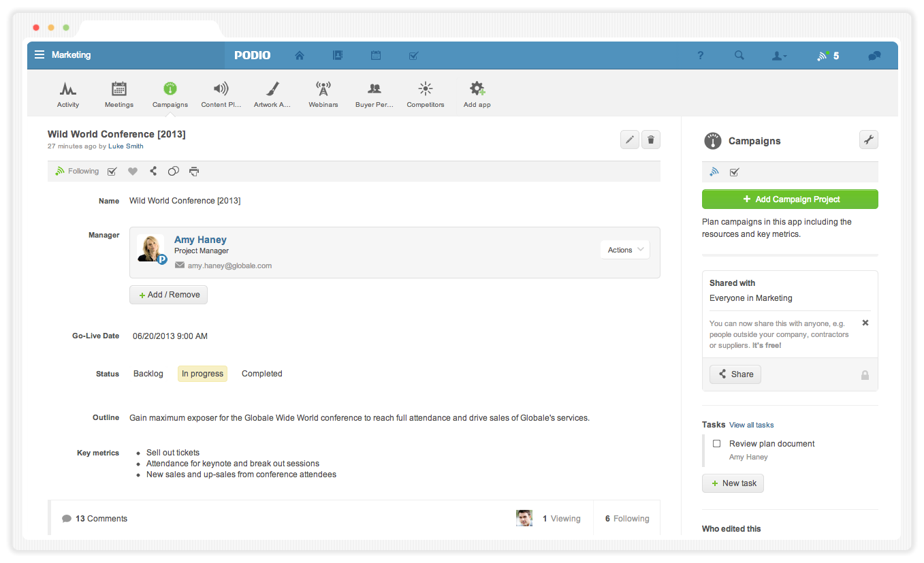Click Add Campaign Project button
Viewport: 924px width, 563px height.
(790, 199)
